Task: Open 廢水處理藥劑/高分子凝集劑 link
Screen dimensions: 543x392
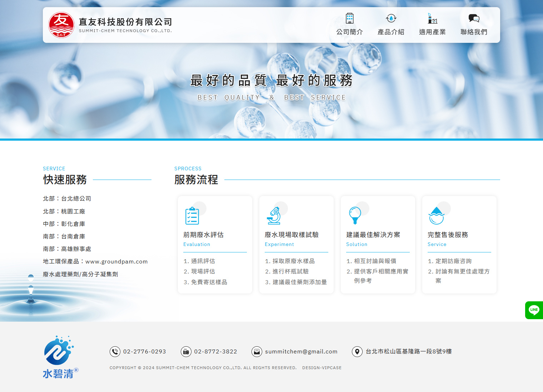Action: click(x=80, y=274)
